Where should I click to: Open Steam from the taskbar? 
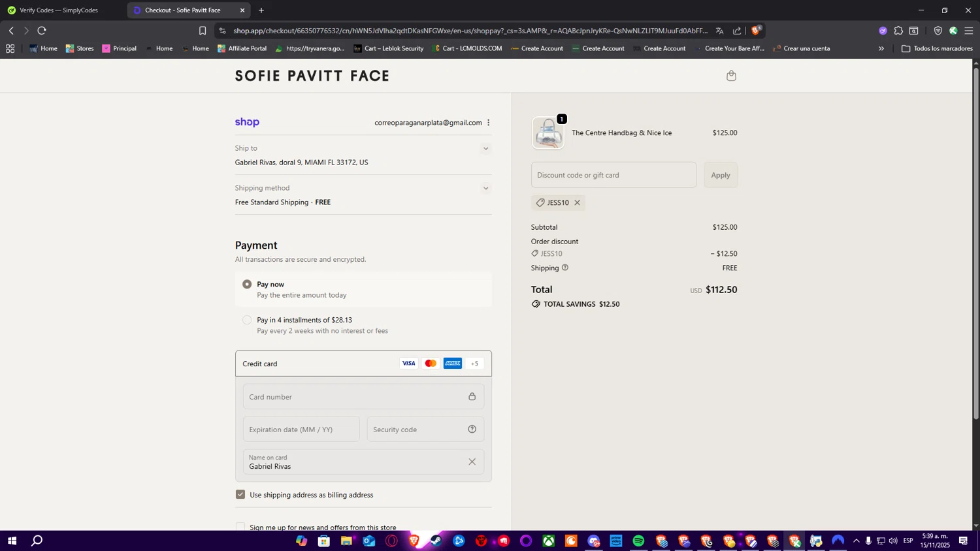tap(436, 541)
